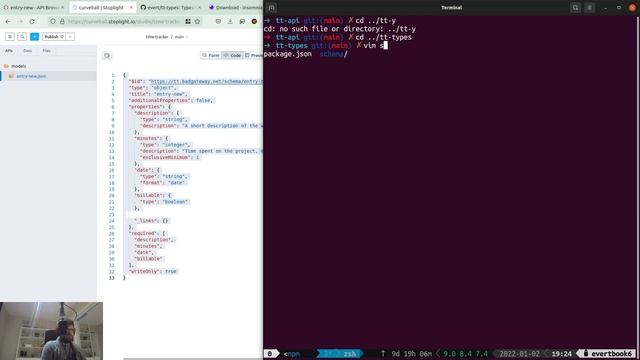640x360 pixels.
Task: Toggle Stoplight sidebar menu icon
Action: (x=10, y=37)
